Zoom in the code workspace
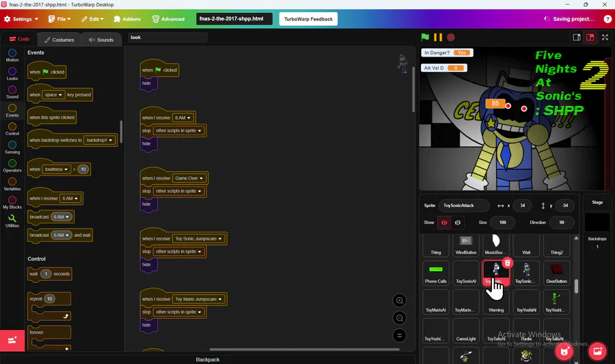The width and height of the screenshot is (615, 364). pos(399,300)
